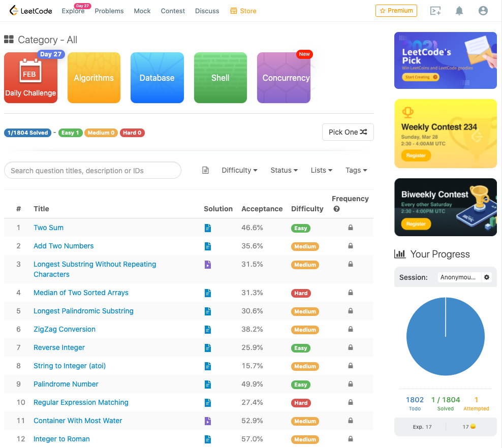The image size is (502, 448).
Task: Open solution article for ZigZag Conversion
Action: [x=208, y=329]
